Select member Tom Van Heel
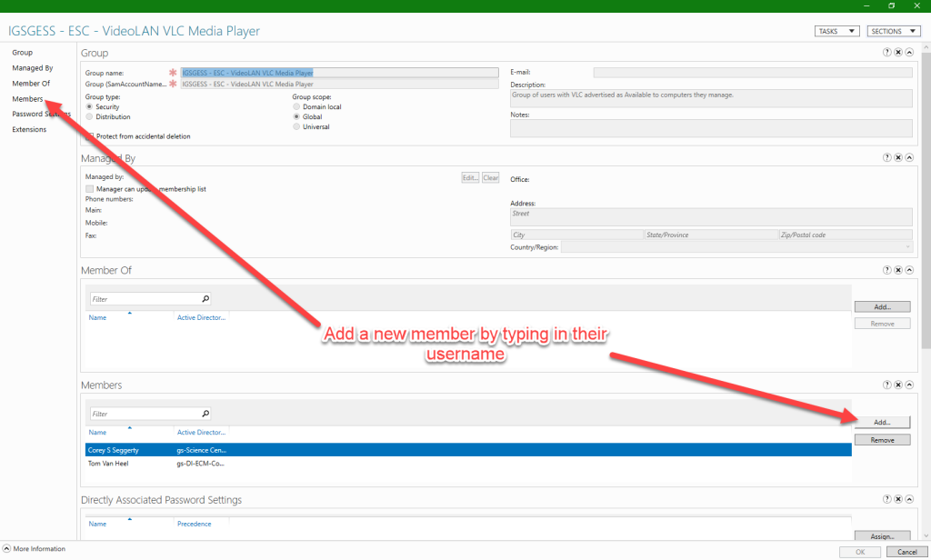The height and width of the screenshot is (560, 931). (468, 464)
